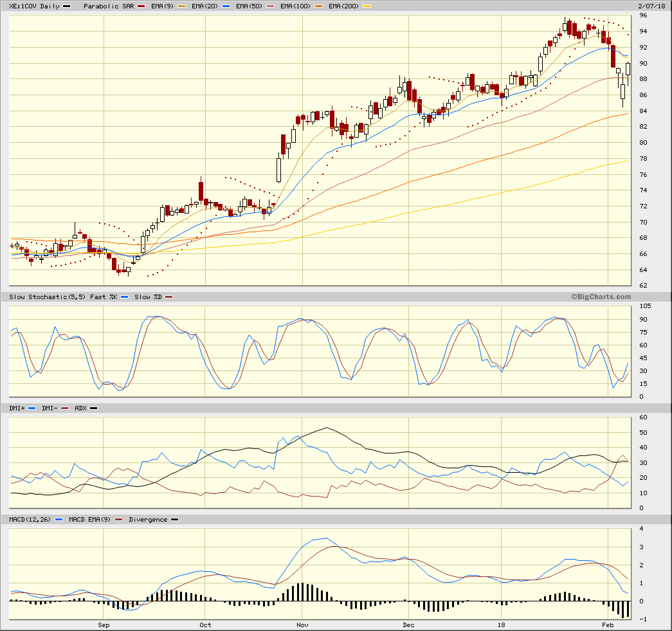The width and height of the screenshot is (672, 631).
Task: Click the Parabolic SAR legend label
Action: pos(109,6)
